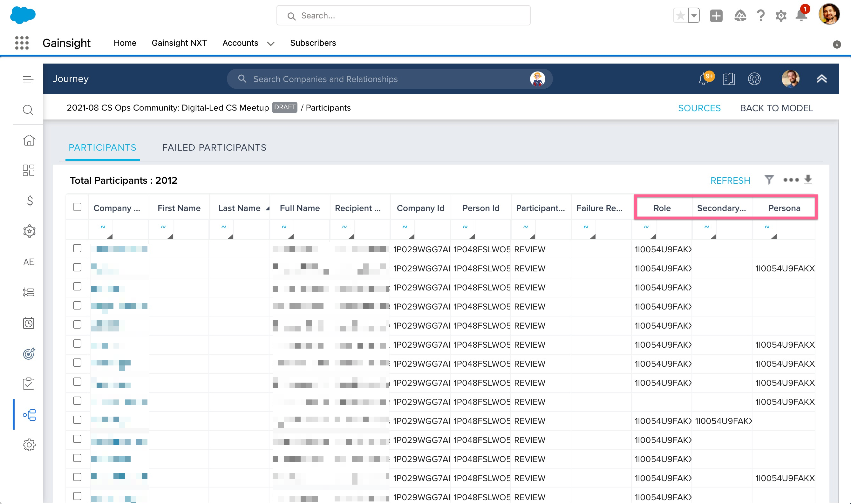Check the eighth participant row checkbox
Screen dimensions: 851x504
click(77, 381)
